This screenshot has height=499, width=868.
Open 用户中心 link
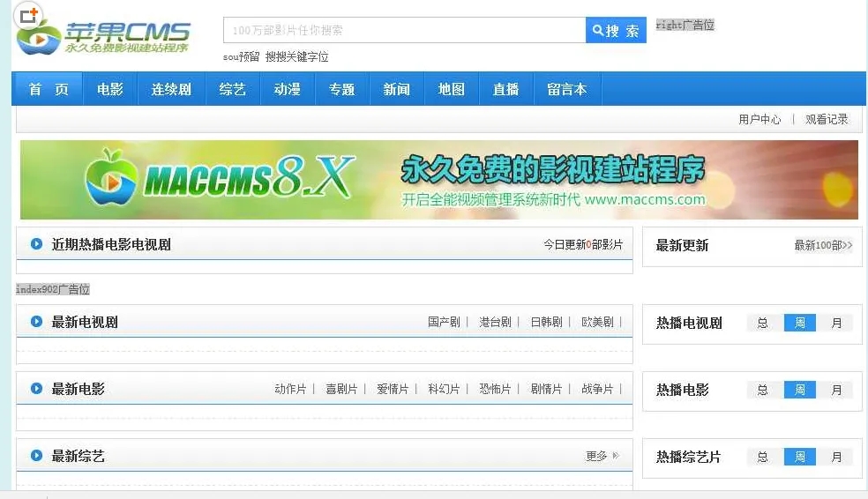click(759, 119)
